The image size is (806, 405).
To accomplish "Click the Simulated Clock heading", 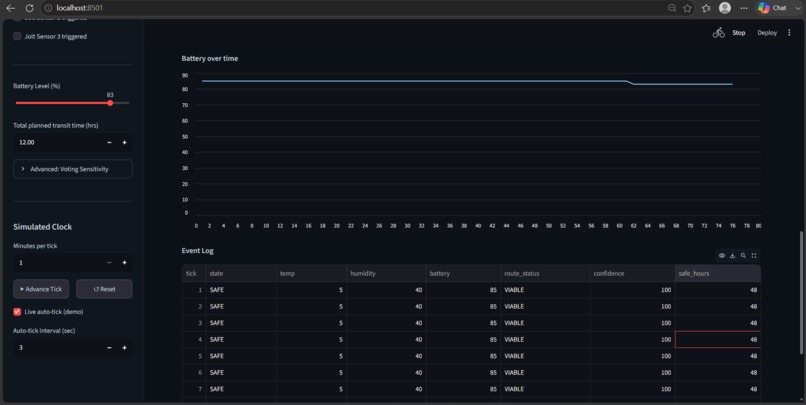I will coord(43,227).
